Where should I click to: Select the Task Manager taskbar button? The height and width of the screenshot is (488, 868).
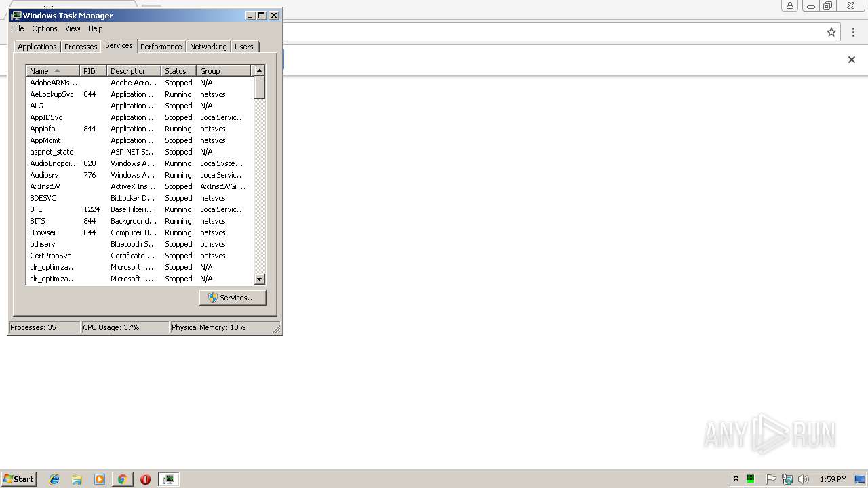pos(168,479)
